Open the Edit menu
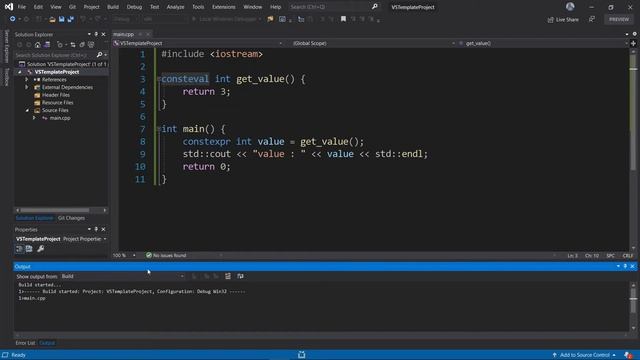This screenshot has width=640, height=360. tap(38, 7)
